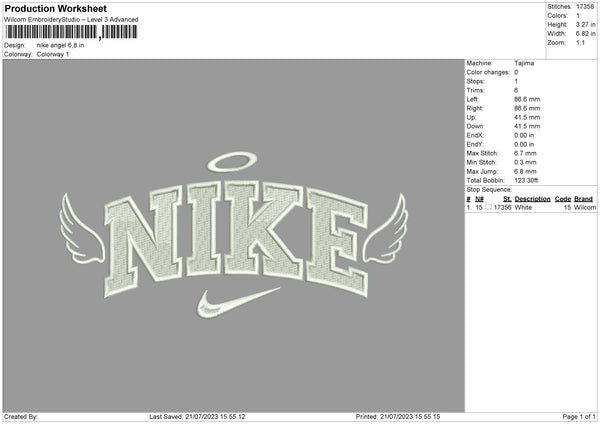Screen dimensions: 600x424
Task: Select the 'Trims:' label
Action: tap(475, 90)
